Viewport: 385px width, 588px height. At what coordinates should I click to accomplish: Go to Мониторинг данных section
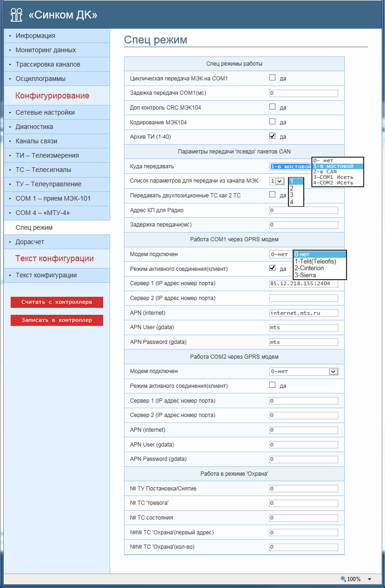[45, 50]
